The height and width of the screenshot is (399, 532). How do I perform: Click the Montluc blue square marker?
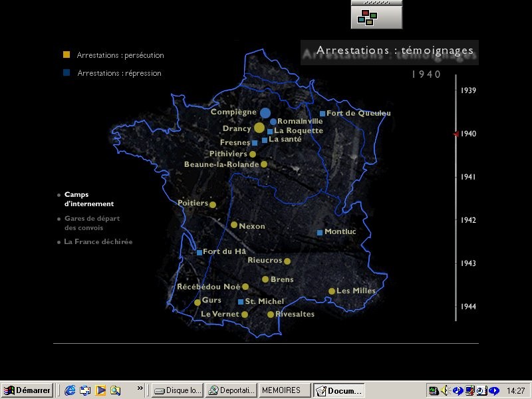point(320,232)
